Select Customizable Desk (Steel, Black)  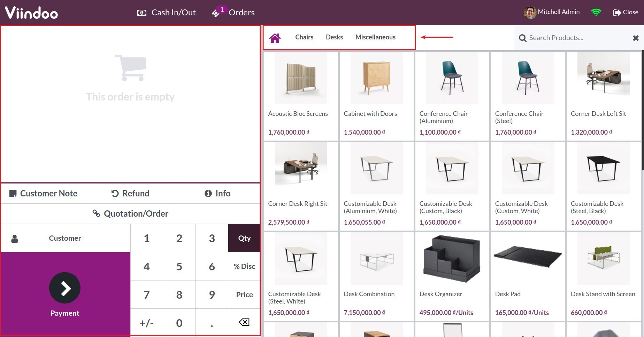point(604,186)
